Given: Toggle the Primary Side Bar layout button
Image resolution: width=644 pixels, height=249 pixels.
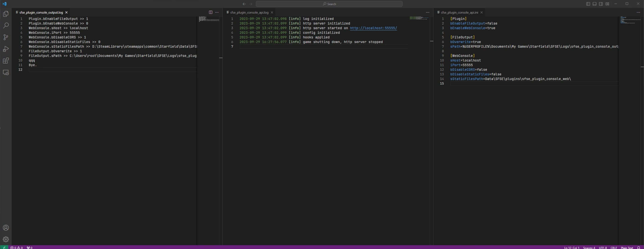Looking at the screenshot, I should (588, 4).
